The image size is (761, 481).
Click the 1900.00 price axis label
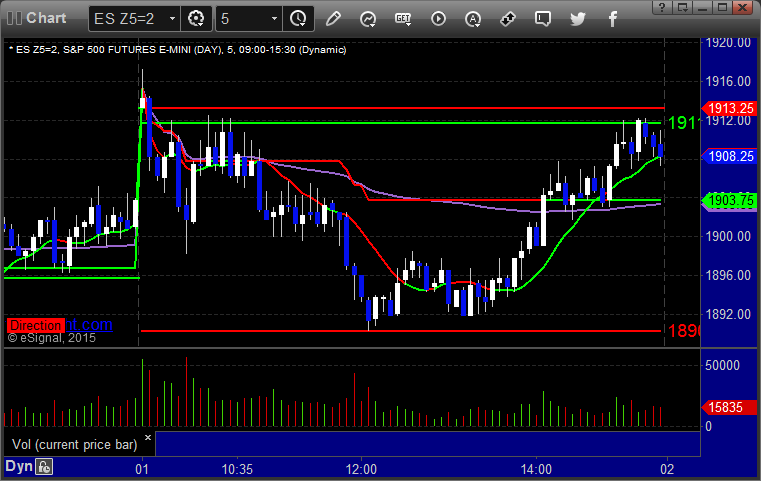(728, 236)
